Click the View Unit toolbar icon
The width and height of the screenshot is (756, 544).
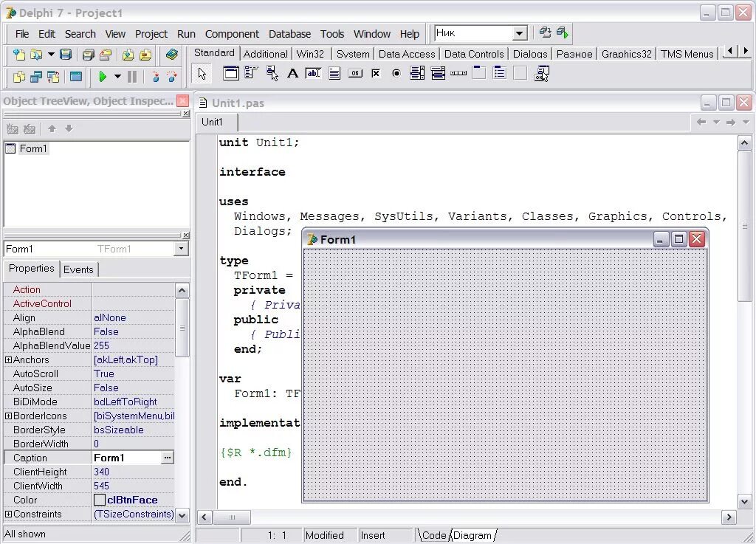click(x=18, y=77)
